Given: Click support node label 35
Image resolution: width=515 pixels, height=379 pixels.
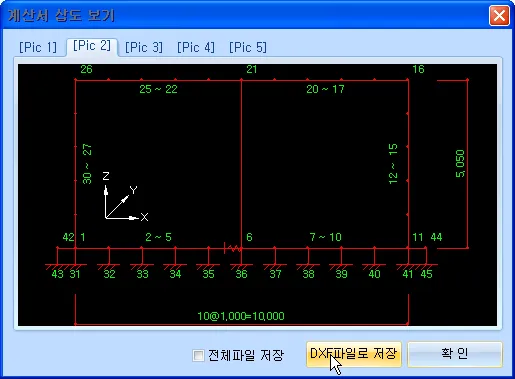Looking at the screenshot, I should point(208,274).
